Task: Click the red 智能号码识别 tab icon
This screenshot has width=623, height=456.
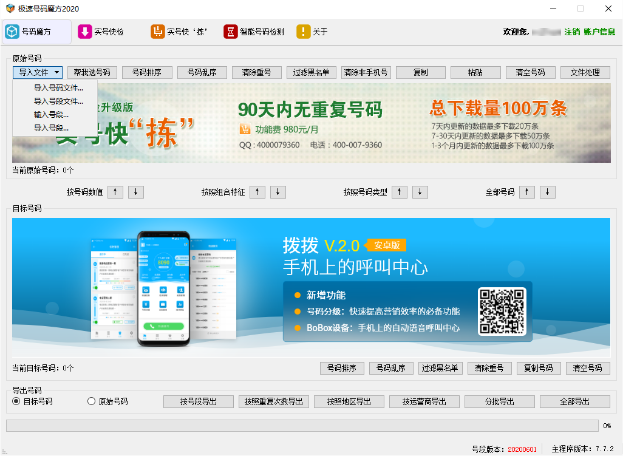Action: pos(230,31)
